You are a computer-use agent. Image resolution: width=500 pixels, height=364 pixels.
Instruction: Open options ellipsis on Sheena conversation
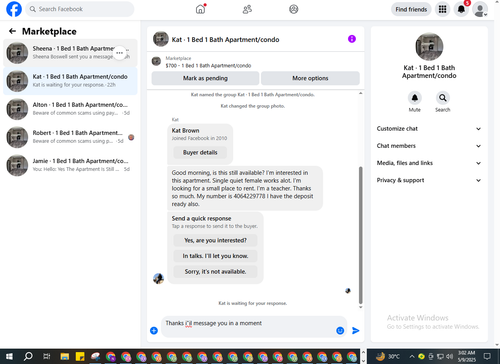119,53
